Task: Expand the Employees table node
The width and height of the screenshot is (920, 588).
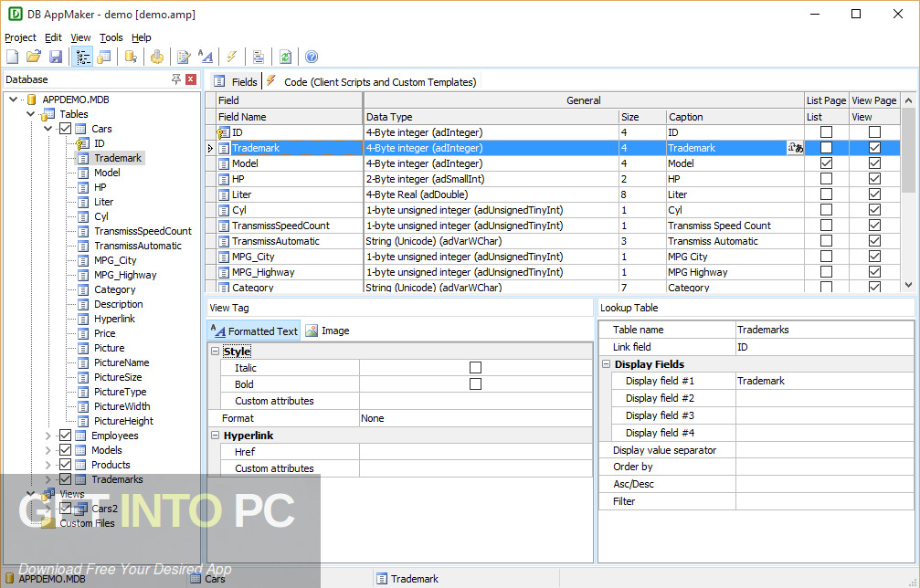Action: [x=48, y=436]
